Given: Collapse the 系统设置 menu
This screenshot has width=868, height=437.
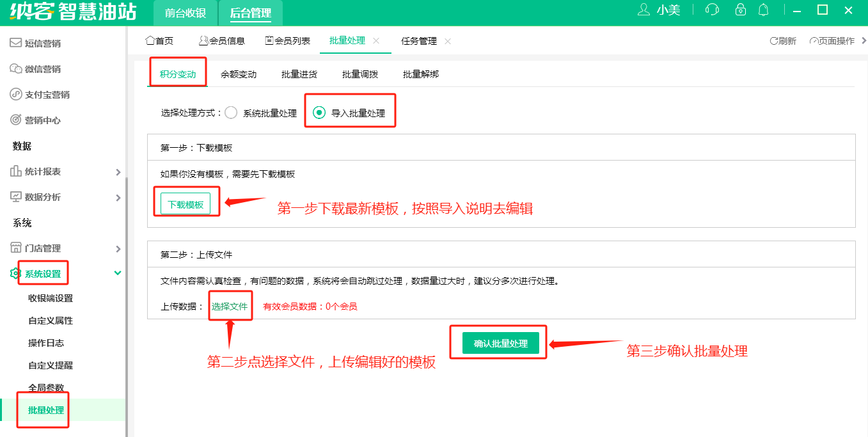Looking at the screenshot, I should point(118,273).
